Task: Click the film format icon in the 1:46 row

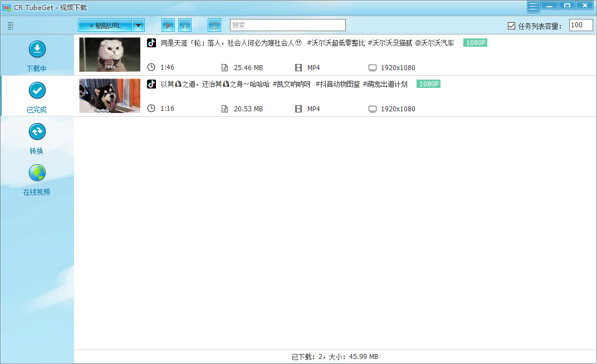Action: [298, 68]
